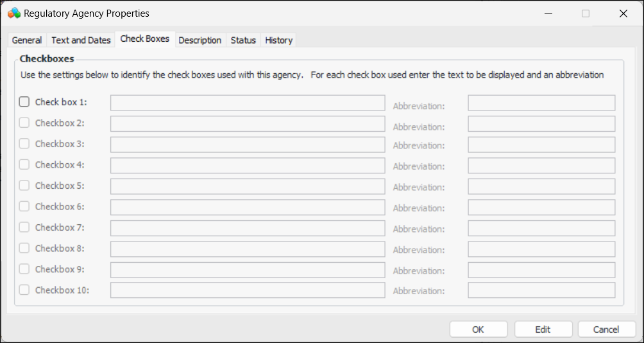Focus the first Abbreviation input field
The width and height of the screenshot is (644, 343).
[x=541, y=103]
